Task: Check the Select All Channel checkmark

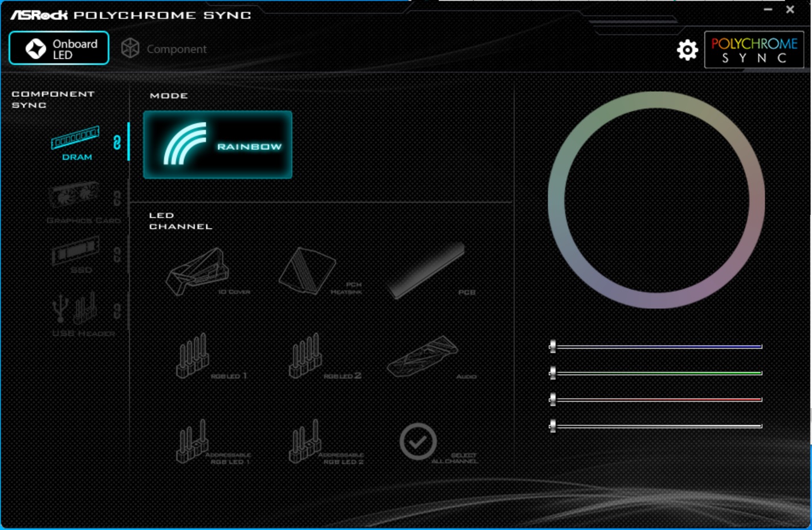Action: pos(418,442)
